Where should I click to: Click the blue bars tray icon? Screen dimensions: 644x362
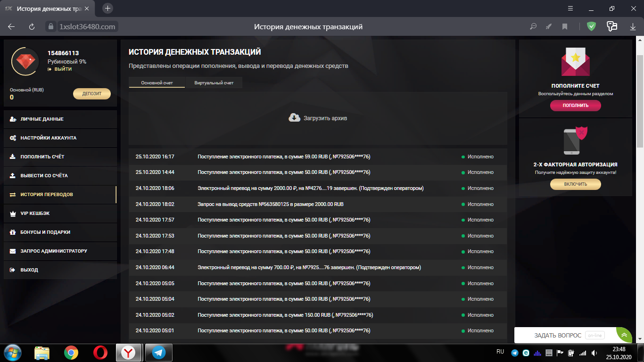pos(537,353)
